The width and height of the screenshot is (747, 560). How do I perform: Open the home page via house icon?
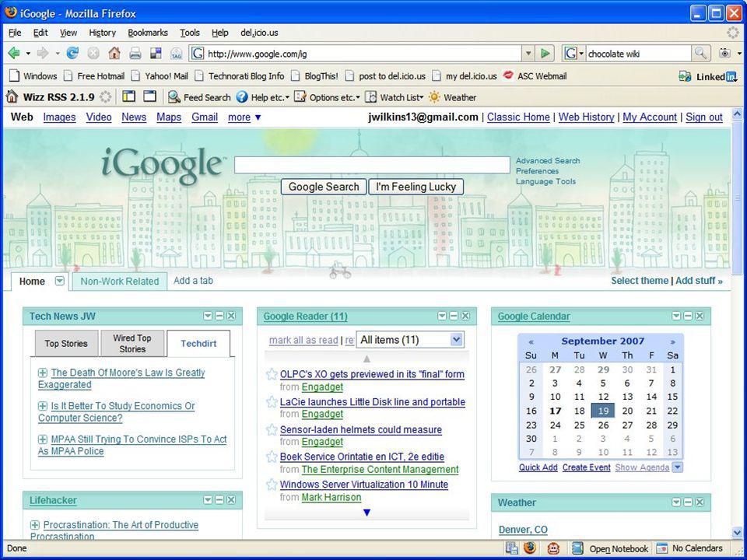[x=114, y=54]
